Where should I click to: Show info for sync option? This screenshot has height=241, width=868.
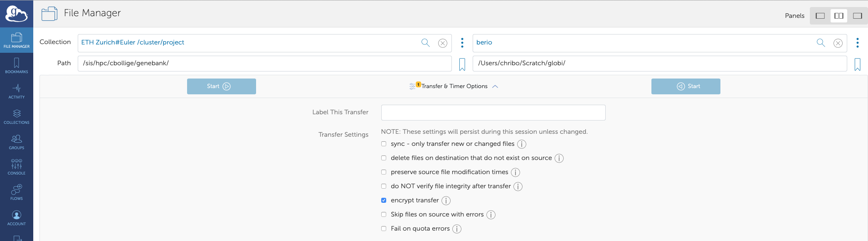(x=522, y=144)
